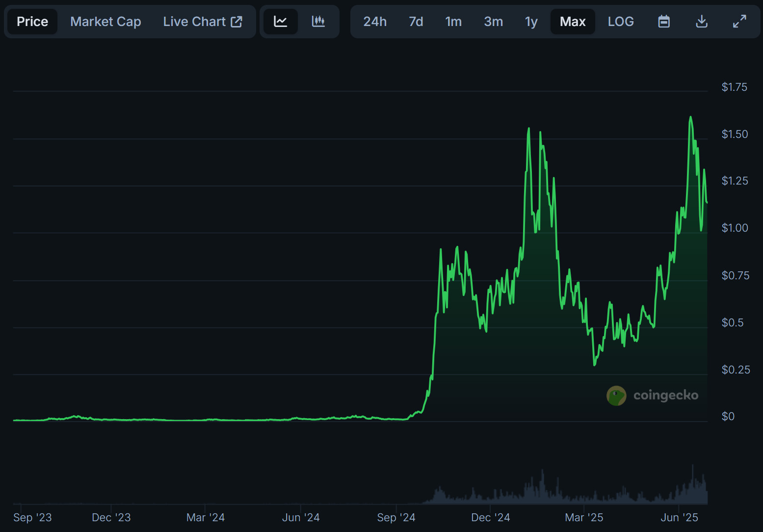Viewport: 763px width, 532px height.
Task: Download the chart data
Action: click(x=702, y=22)
